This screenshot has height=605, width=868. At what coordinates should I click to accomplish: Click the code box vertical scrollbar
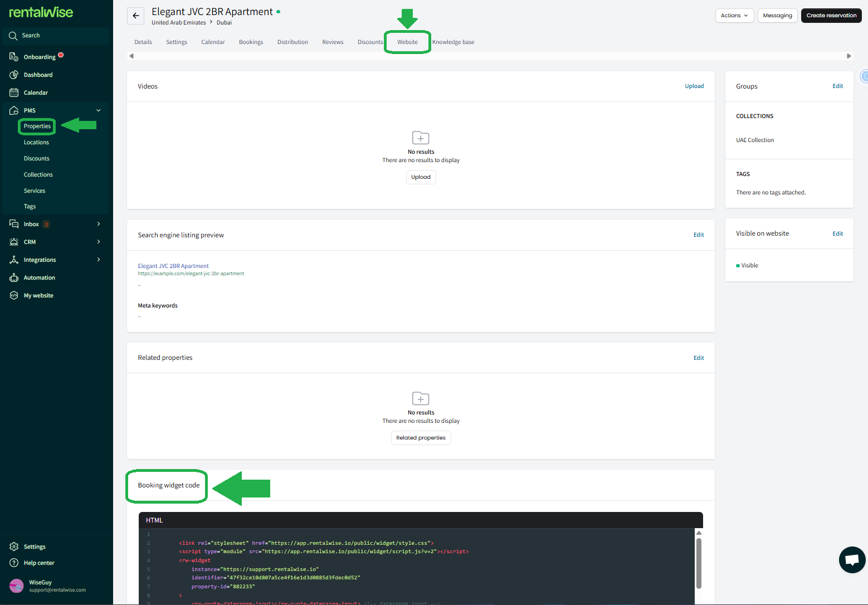[x=699, y=563]
